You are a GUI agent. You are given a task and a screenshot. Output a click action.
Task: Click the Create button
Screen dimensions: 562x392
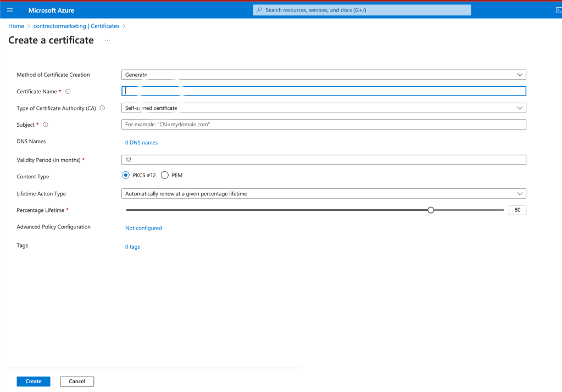click(x=34, y=381)
